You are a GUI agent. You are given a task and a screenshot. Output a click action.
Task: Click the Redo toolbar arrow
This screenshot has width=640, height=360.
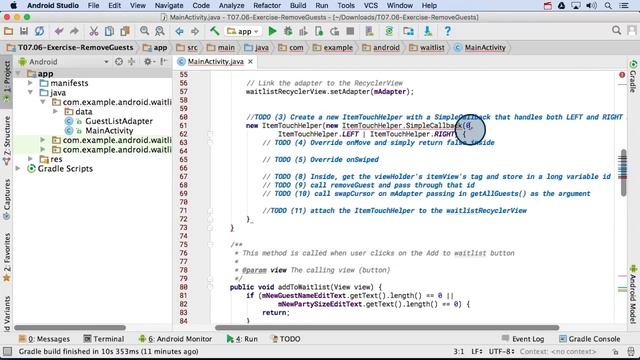[x=74, y=31]
